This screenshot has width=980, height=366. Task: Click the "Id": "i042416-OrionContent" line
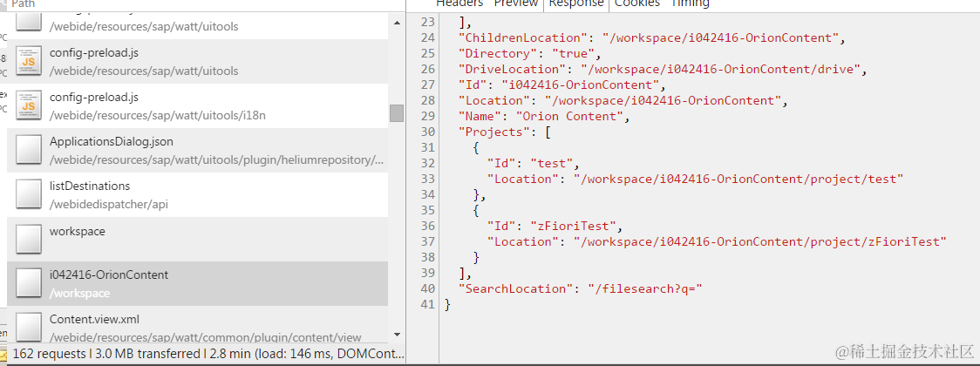click(x=561, y=85)
